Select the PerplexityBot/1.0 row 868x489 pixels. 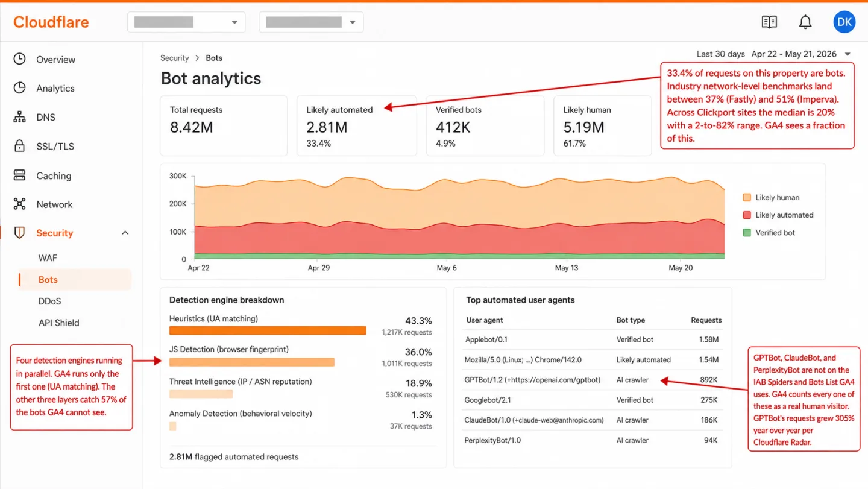pyautogui.click(x=593, y=440)
